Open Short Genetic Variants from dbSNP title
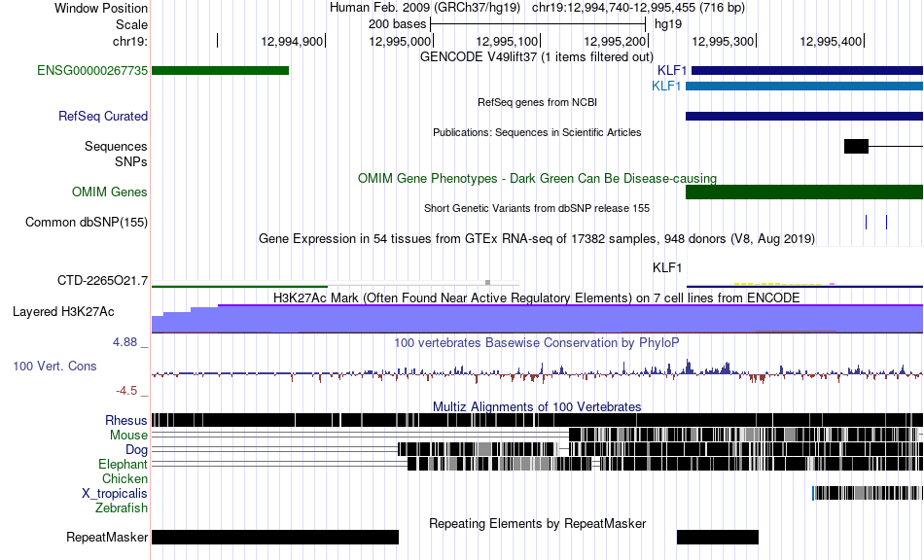The image size is (924, 560). click(537, 208)
